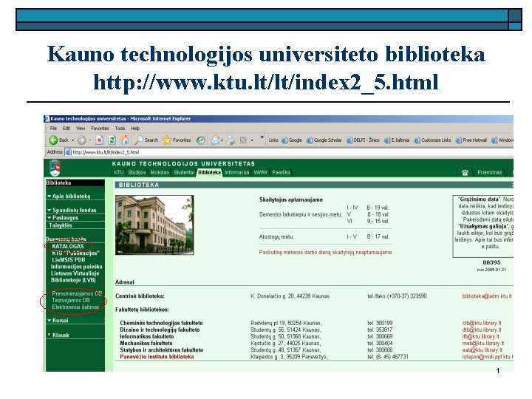Open the Klausk sidebar link
This screenshot has height=399, width=532.
61,335
